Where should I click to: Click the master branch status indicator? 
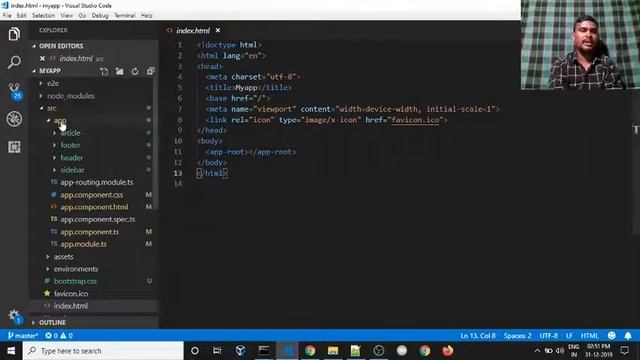pos(23,336)
